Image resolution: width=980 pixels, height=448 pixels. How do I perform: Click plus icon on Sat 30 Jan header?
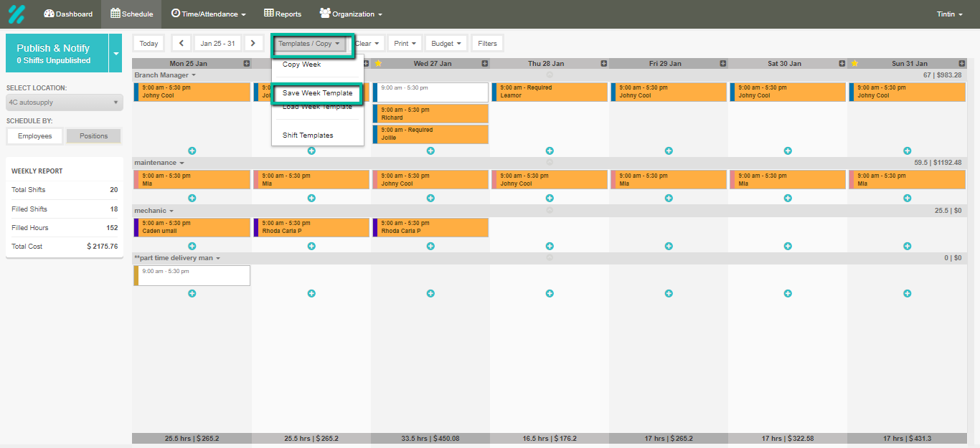tap(842, 63)
